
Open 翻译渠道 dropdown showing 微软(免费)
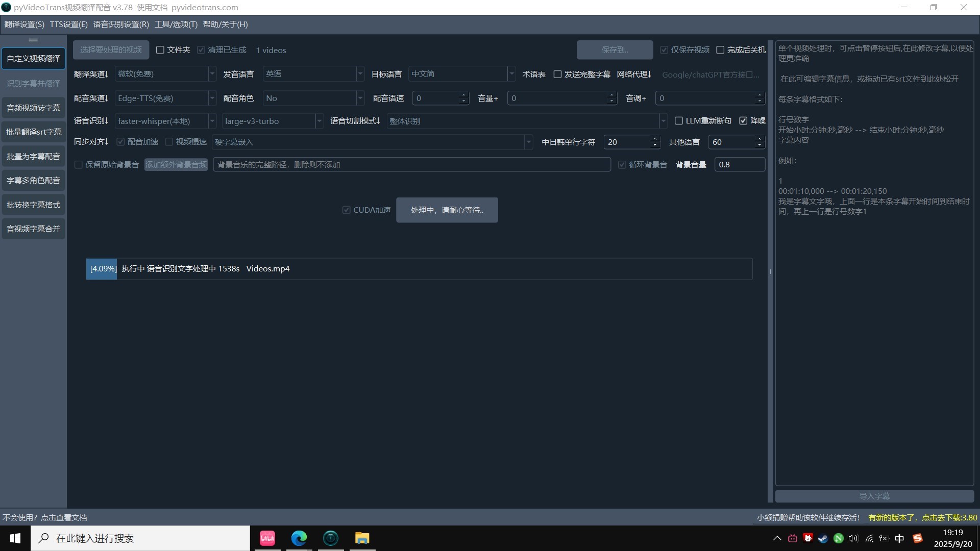click(x=165, y=74)
